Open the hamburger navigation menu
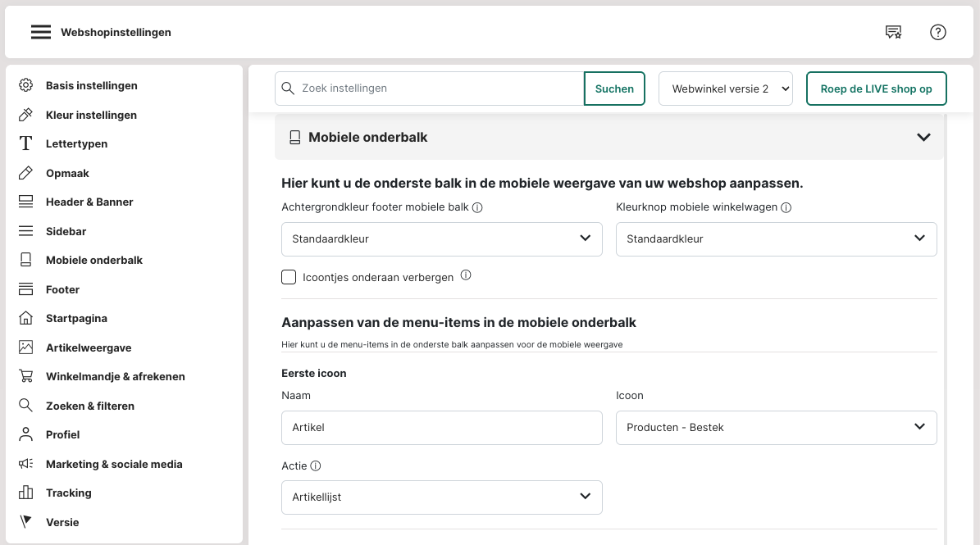 click(x=41, y=33)
